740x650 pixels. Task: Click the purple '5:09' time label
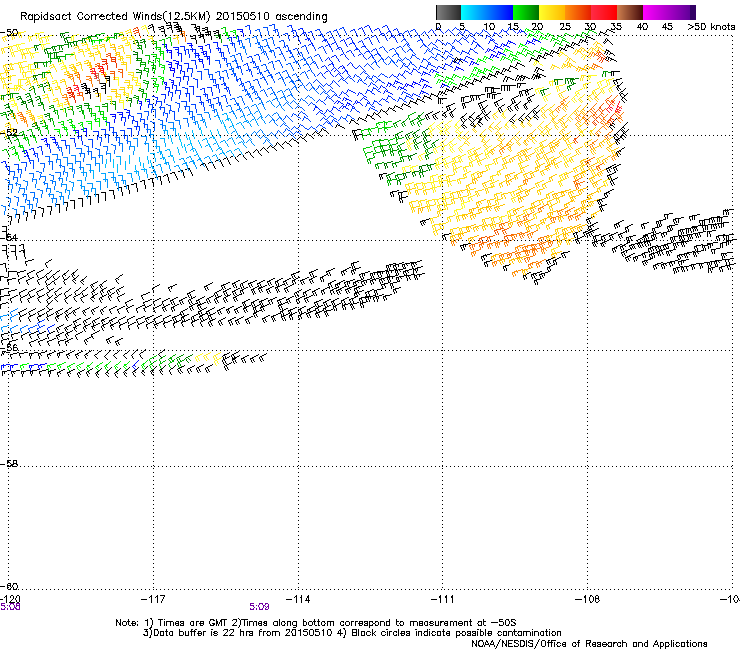(x=260, y=607)
